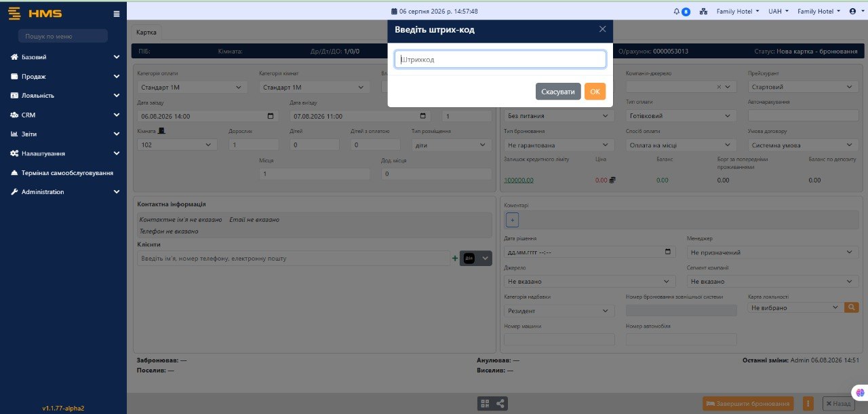Open the Джерело dropdown Не вказано
This screenshot has height=414, width=868.
(x=590, y=281)
